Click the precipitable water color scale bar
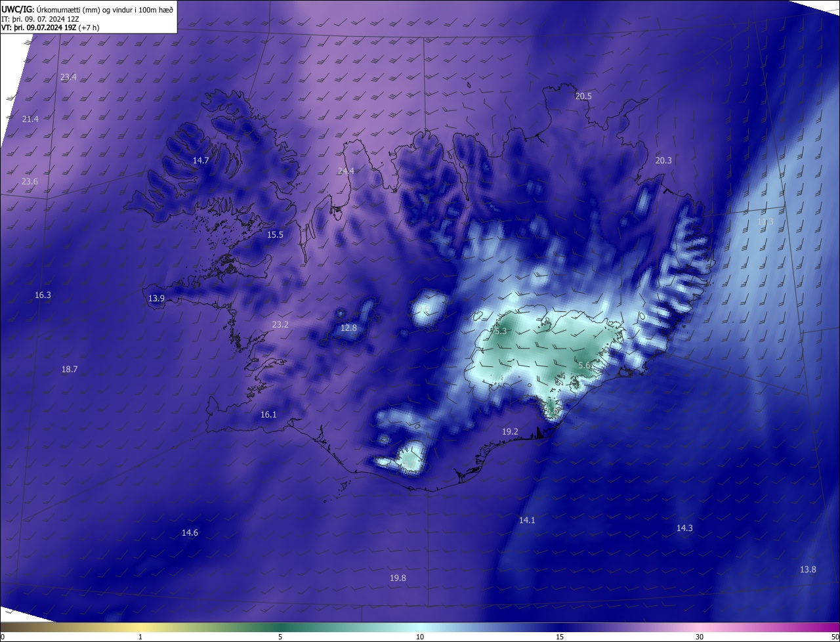 pos(420,627)
